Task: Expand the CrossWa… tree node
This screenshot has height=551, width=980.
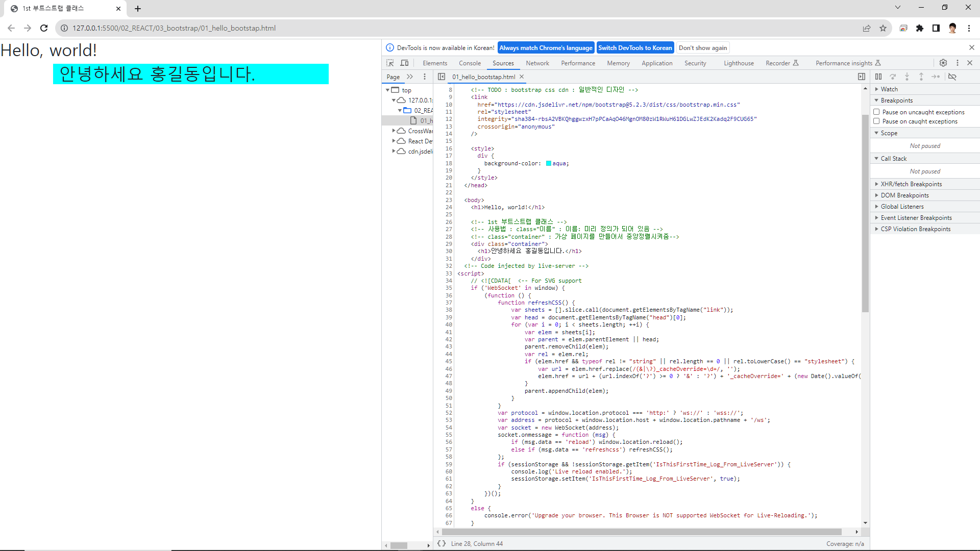Action: click(x=394, y=131)
